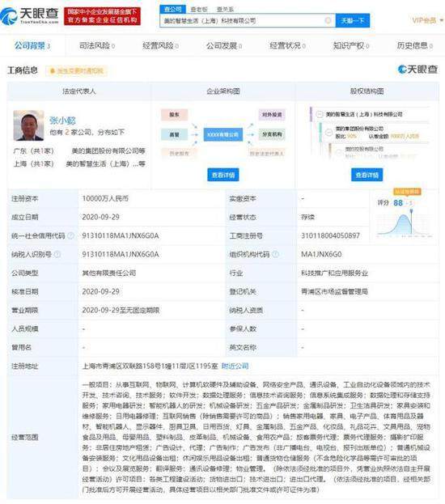
Task: Switch to the 公司背景 tab
Action: [32, 45]
